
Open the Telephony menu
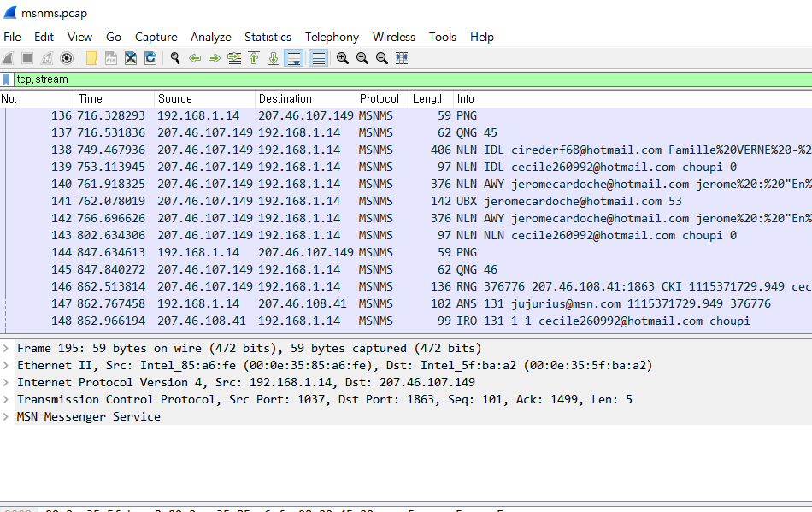(332, 37)
